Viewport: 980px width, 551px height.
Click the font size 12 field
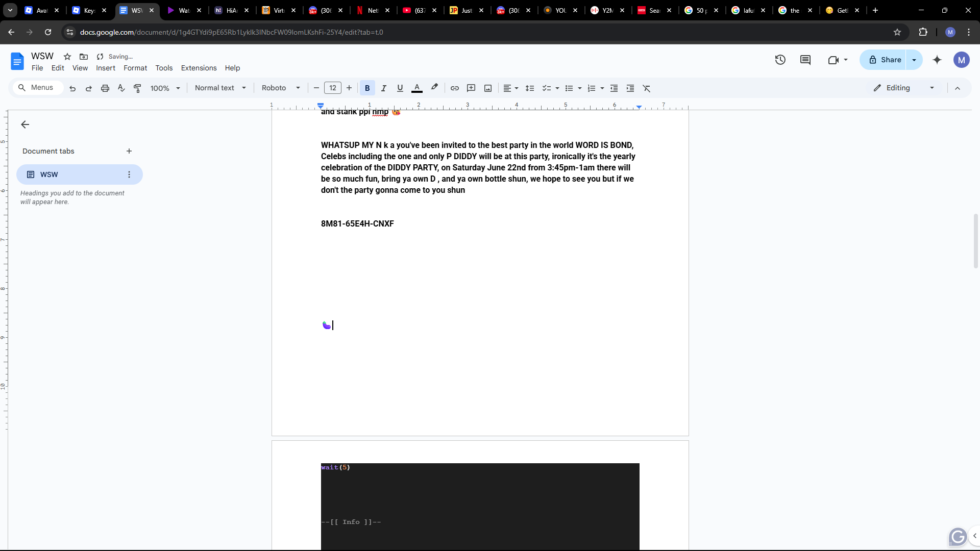pyautogui.click(x=333, y=88)
